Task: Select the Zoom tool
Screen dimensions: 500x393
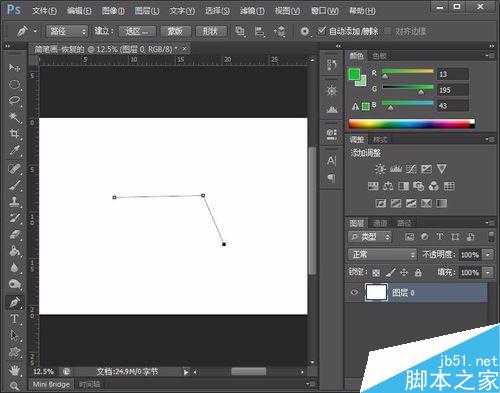Action: click(14, 386)
